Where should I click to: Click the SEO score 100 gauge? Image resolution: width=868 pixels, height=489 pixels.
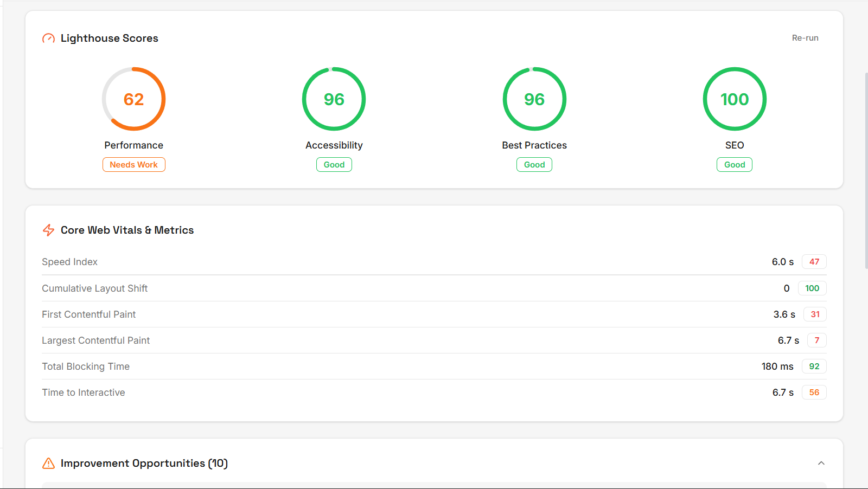coord(735,99)
